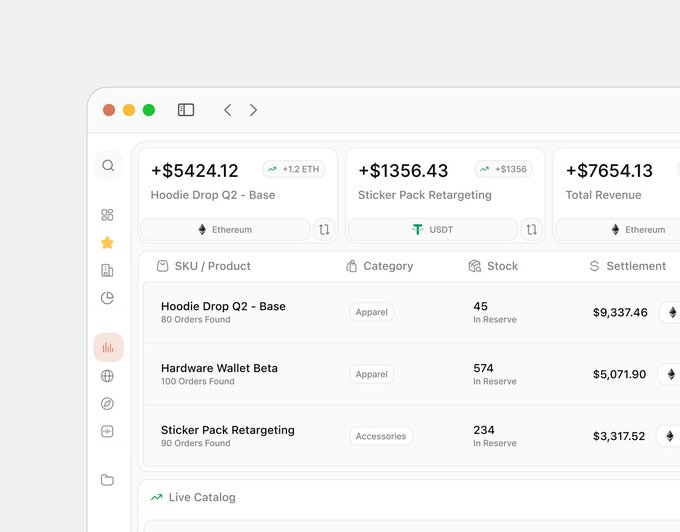Click swap icon on Sticker Pack Retargeting card
Image resolution: width=680 pixels, height=532 pixels.
[532, 229]
